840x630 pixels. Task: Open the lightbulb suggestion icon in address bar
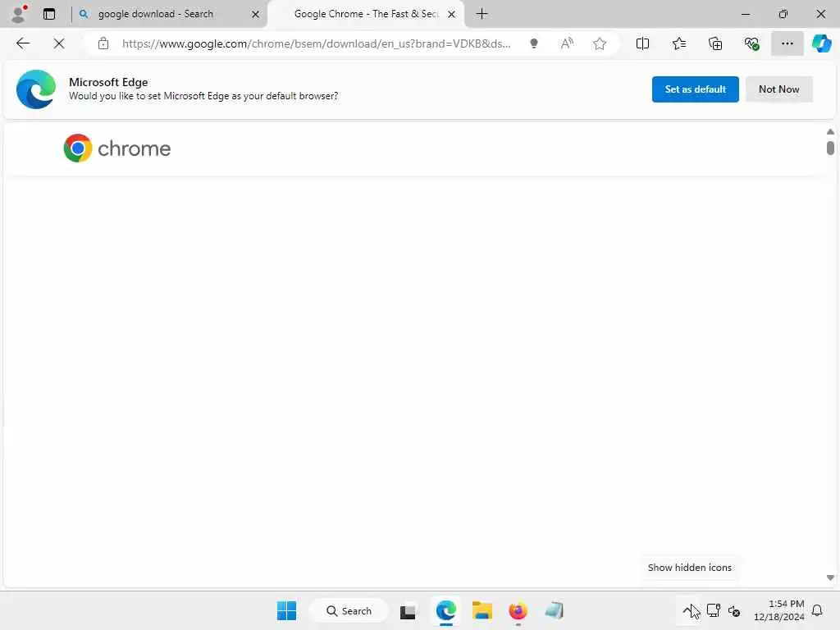533,43
